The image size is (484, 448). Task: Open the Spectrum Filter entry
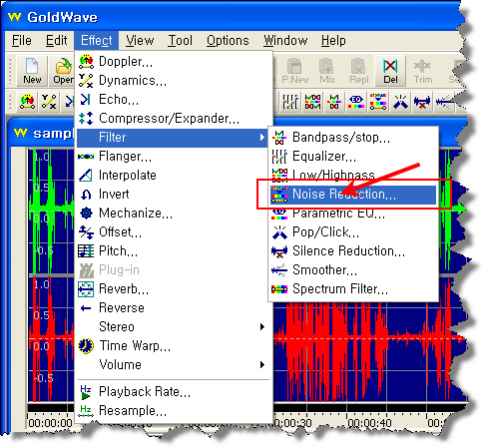pos(353,289)
